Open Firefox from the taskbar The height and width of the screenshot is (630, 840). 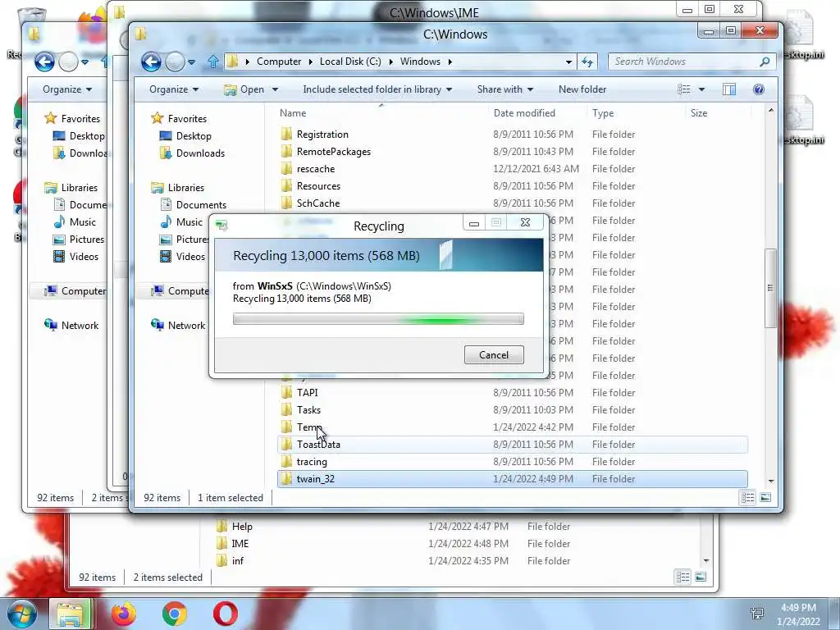tap(124, 614)
